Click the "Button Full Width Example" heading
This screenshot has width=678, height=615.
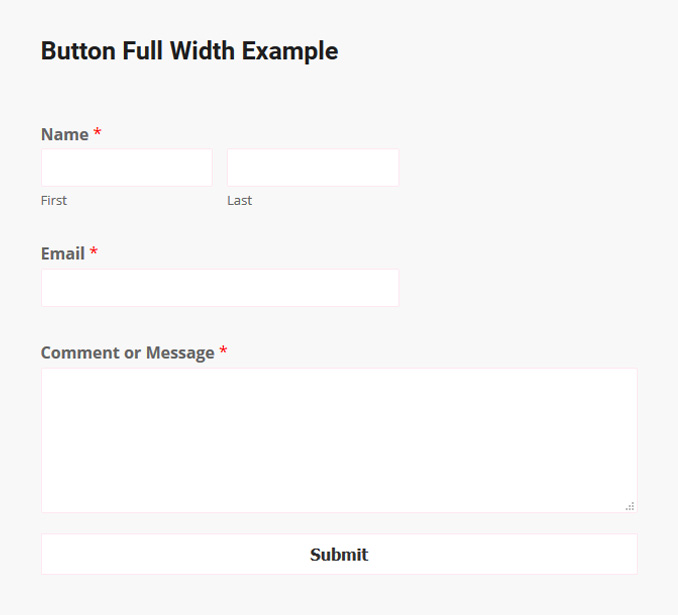189,51
